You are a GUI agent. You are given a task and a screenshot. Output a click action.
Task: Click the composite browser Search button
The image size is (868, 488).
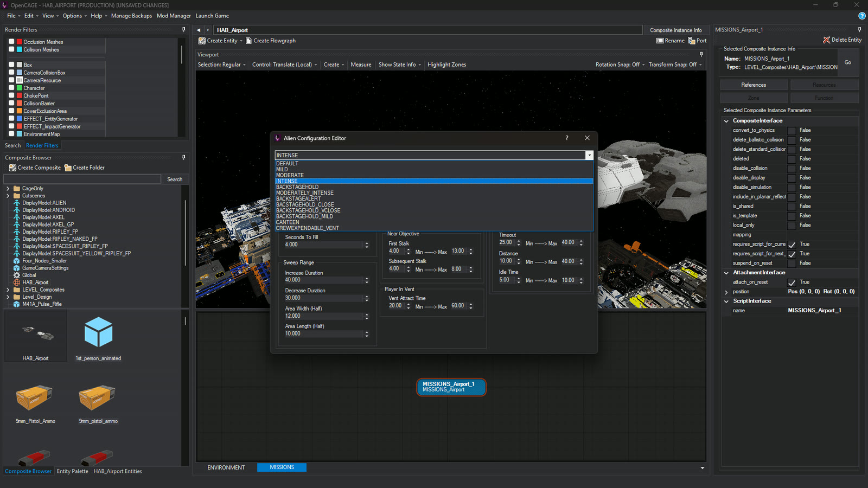175,179
